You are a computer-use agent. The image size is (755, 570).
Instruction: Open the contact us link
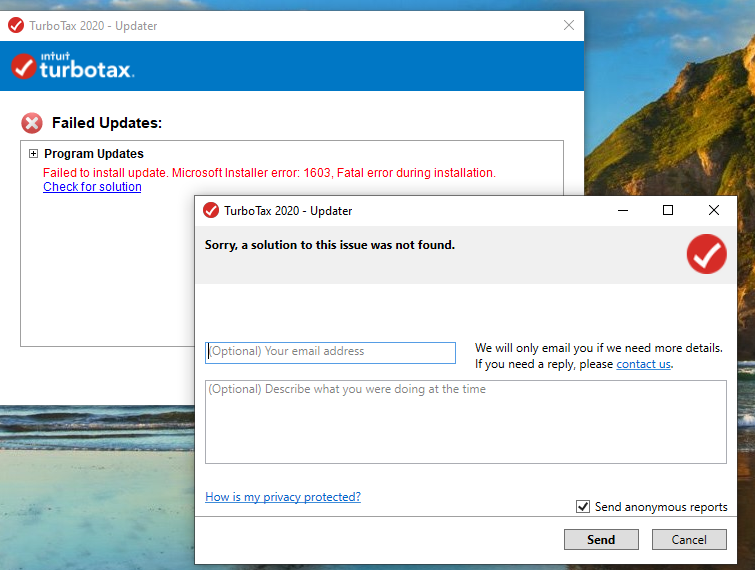coord(643,364)
